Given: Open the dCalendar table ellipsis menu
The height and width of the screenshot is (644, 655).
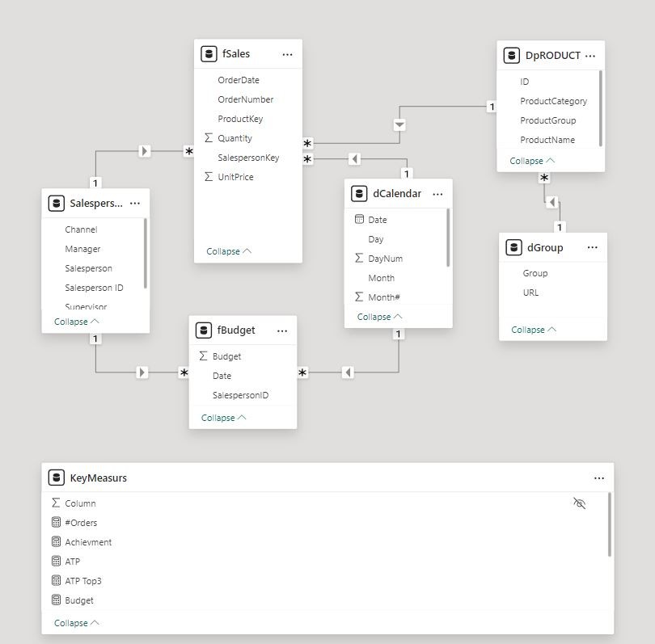Looking at the screenshot, I should 437,194.
